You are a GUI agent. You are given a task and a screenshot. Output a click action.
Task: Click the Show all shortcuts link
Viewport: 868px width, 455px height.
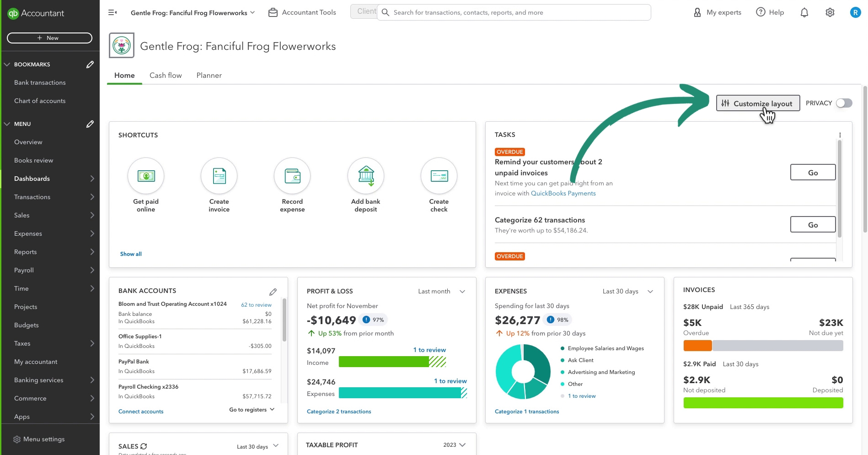[x=131, y=254]
